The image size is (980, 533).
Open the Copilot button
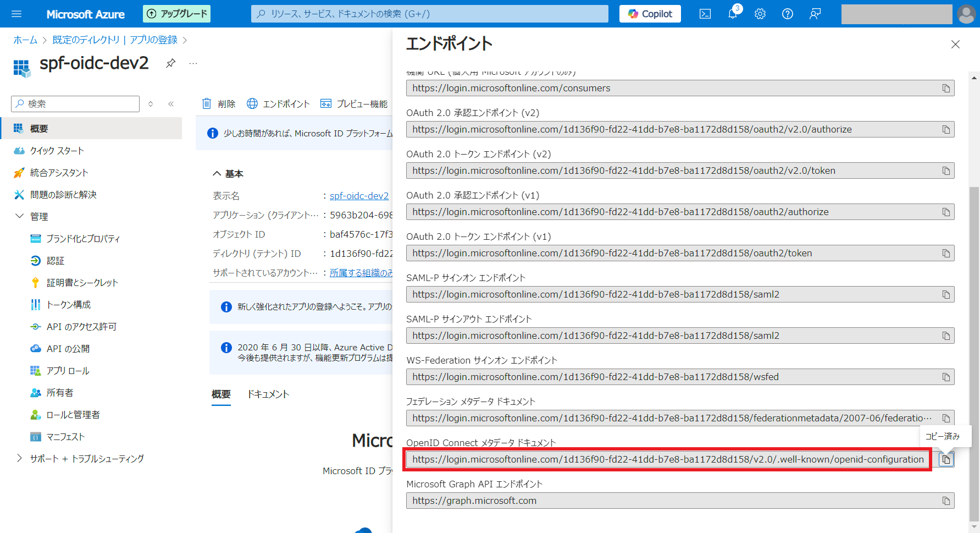pos(650,14)
